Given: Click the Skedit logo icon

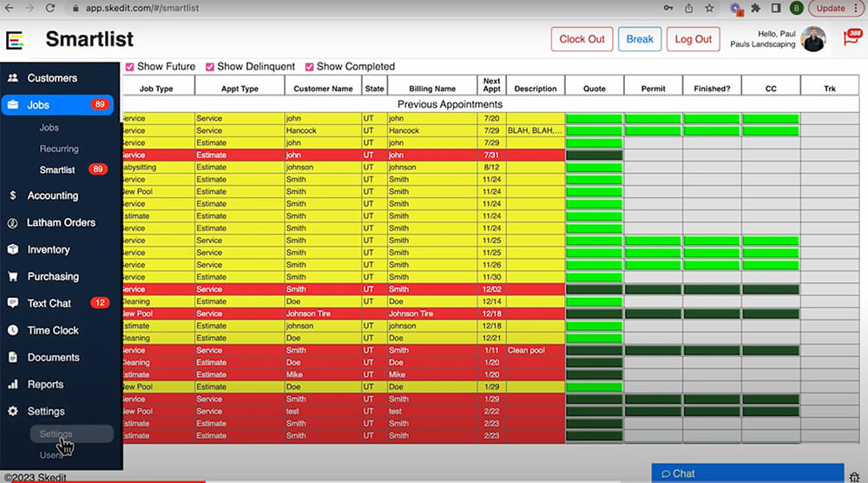Looking at the screenshot, I should point(14,40).
